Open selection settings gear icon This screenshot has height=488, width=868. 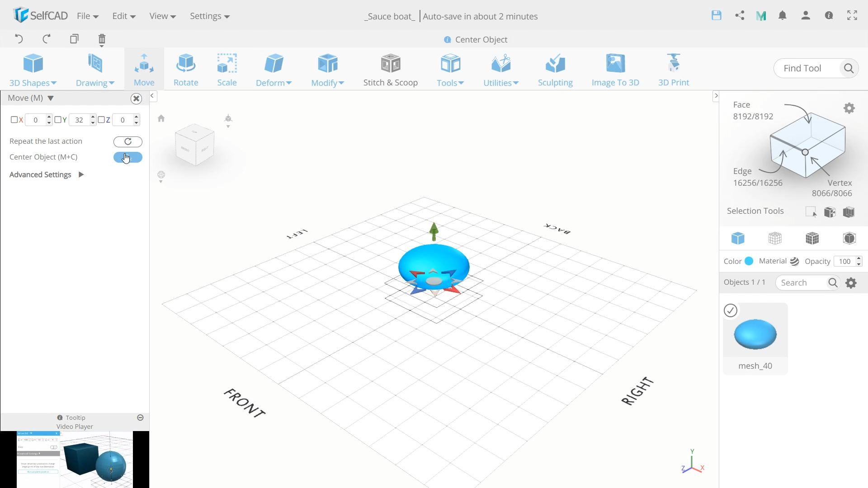tap(849, 108)
